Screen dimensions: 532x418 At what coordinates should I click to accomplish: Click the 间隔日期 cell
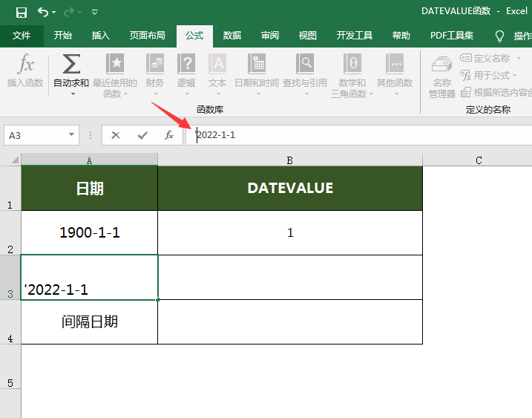tap(90, 322)
